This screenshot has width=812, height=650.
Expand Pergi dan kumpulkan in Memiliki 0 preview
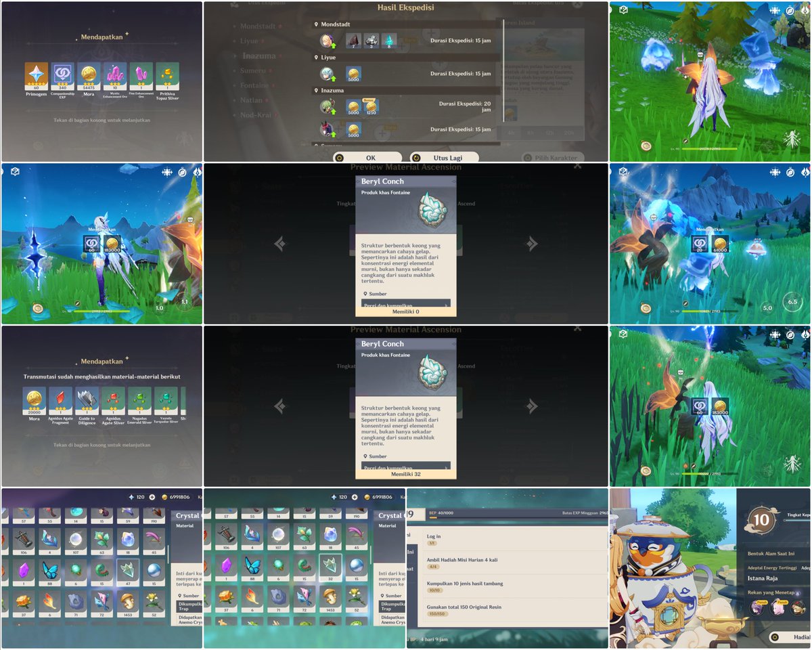(406, 303)
